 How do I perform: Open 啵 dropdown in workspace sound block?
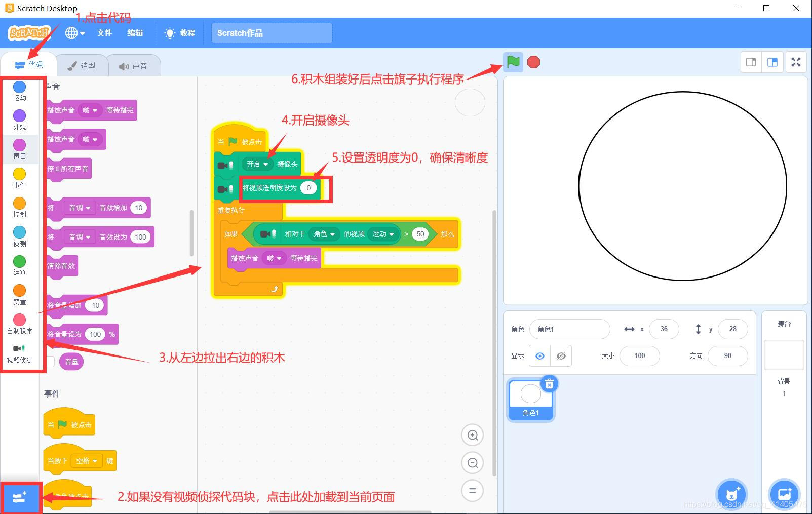274,258
